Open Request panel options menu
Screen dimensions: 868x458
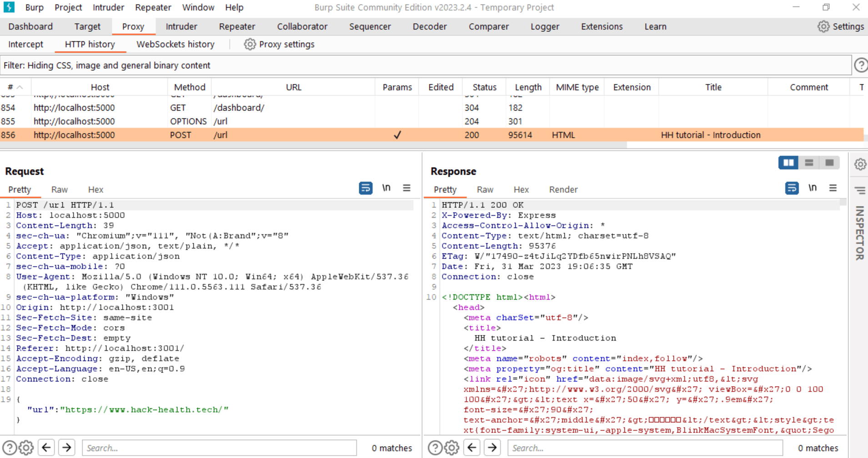click(406, 188)
